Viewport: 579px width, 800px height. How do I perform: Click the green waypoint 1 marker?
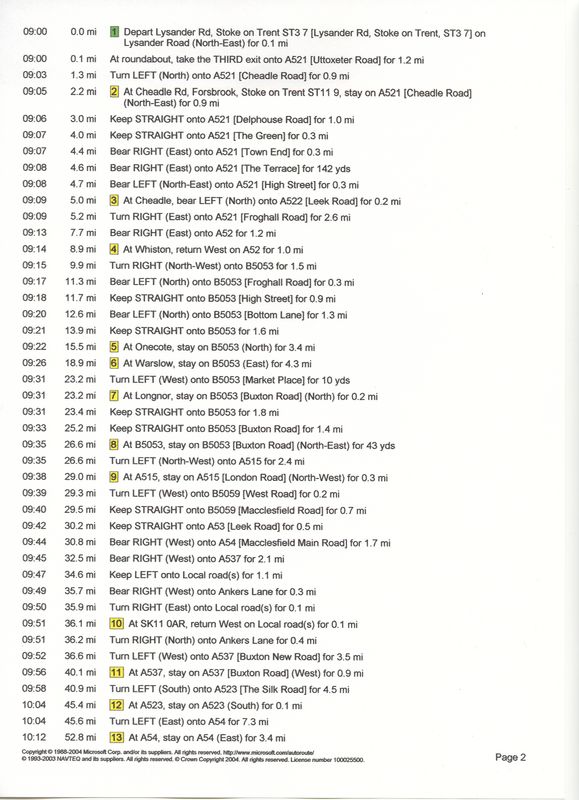pos(114,33)
